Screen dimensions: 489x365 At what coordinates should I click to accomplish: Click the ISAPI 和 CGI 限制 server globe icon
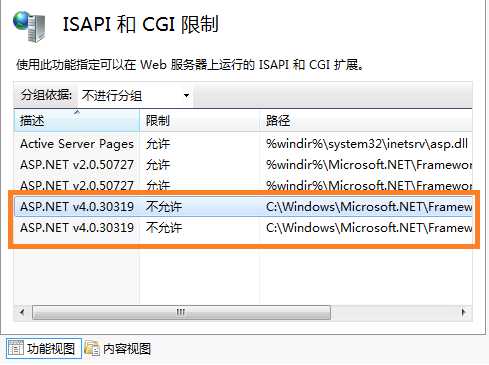[29, 26]
